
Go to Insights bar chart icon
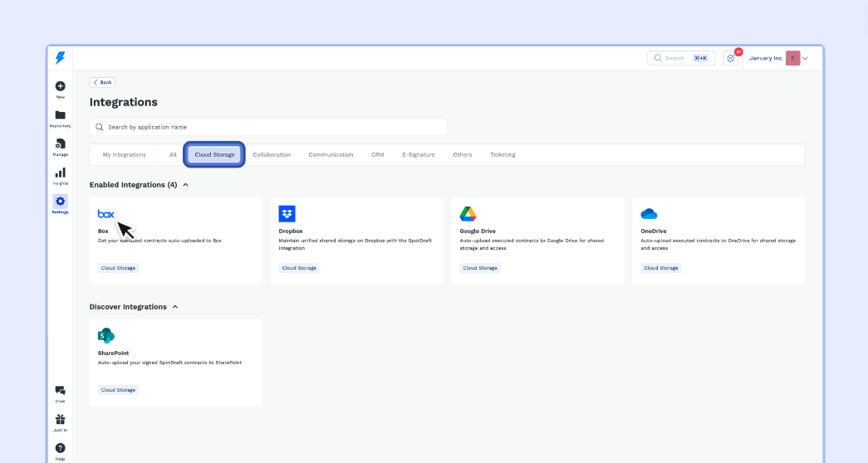point(60,173)
